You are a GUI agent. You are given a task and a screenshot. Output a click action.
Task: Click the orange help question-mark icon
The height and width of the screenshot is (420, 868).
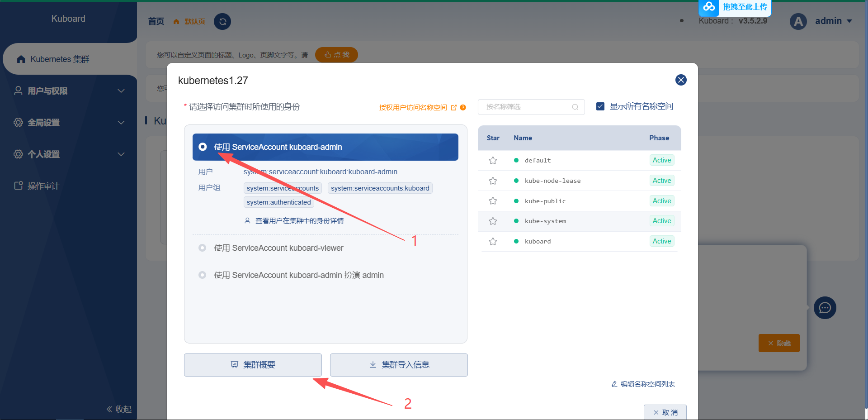coord(463,107)
